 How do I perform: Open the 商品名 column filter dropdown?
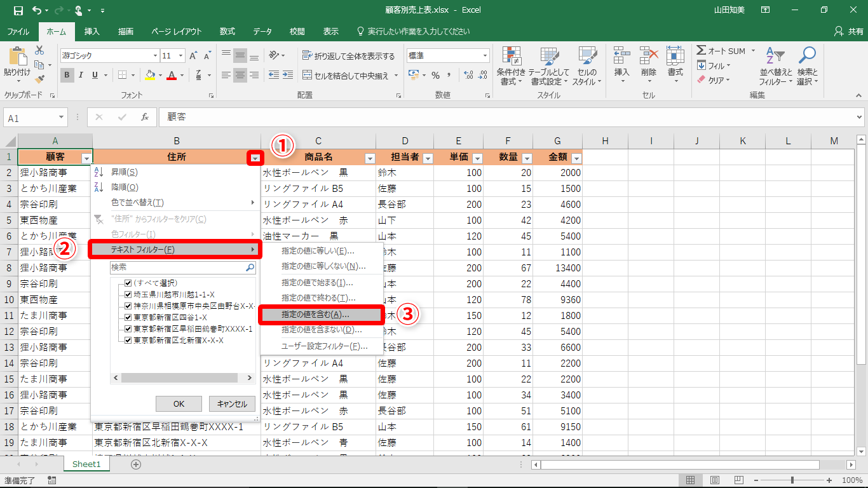click(369, 158)
